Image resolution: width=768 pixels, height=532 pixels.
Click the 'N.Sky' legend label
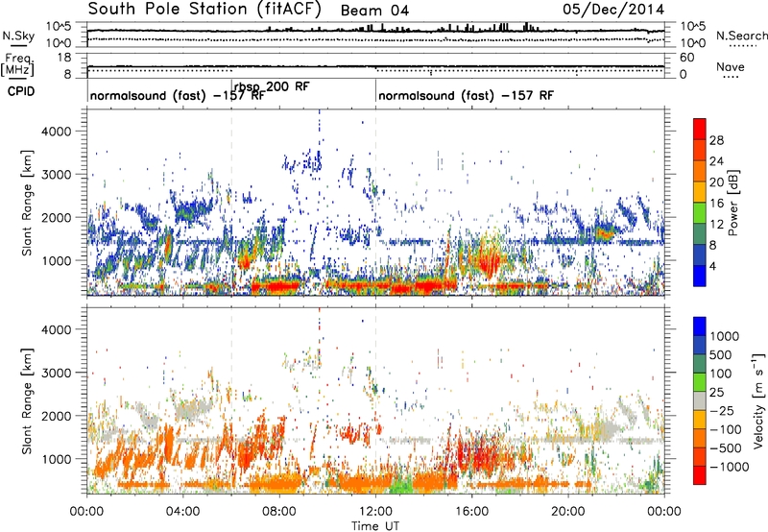coord(18,36)
